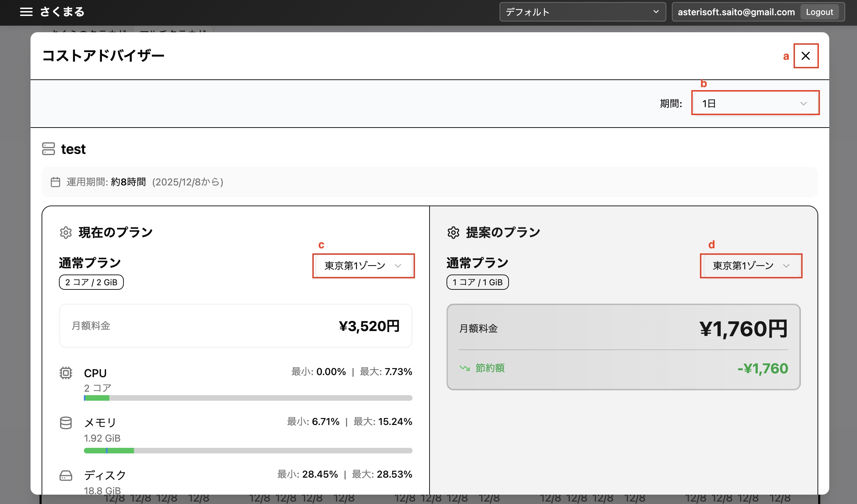Click the 提案のプラン heading
This screenshot has height=504, width=857.
[x=503, y=232]
